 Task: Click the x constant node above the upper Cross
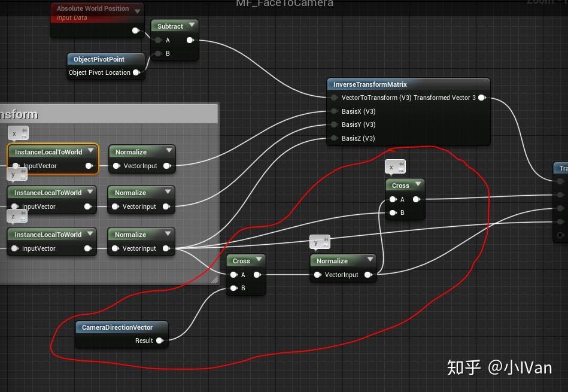pyautogui.click(x=395, y=166)
